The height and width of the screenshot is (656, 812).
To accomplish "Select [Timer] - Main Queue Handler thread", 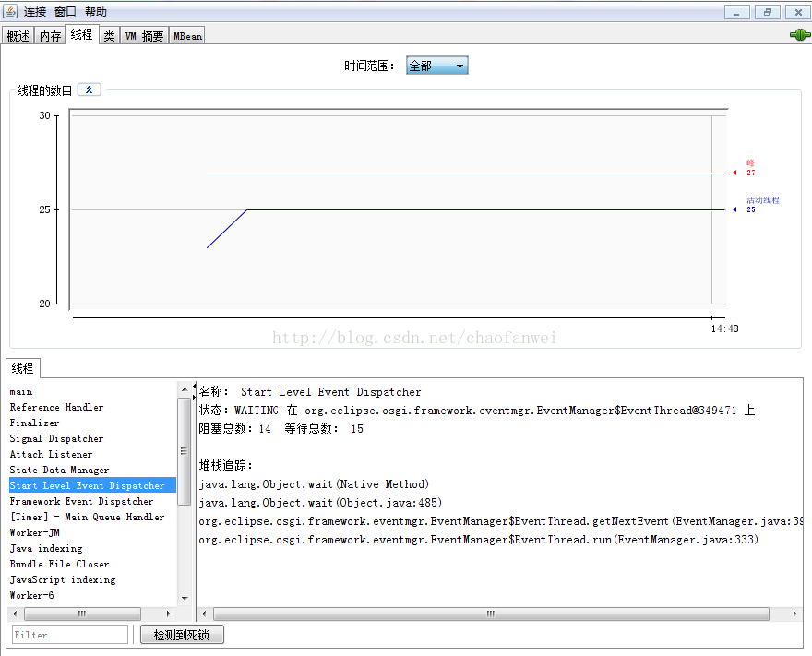I will tap(92, 517).
